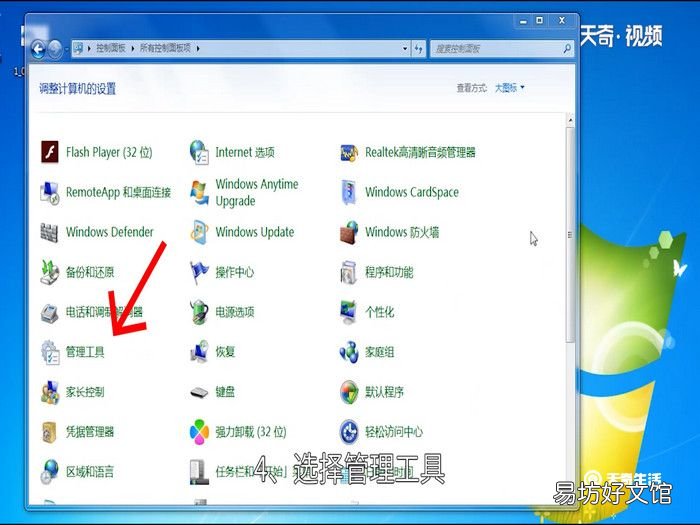The image size is (700, 525).
Task: Open the Realtek高清晰音频管理器 icon
Action: 349,153
